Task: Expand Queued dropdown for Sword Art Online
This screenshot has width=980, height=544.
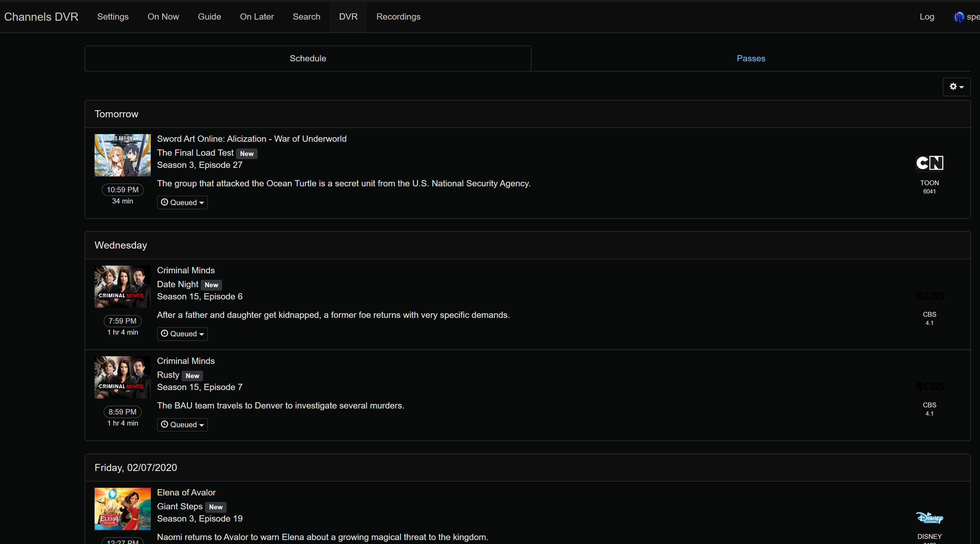Action: click(182, 203)
